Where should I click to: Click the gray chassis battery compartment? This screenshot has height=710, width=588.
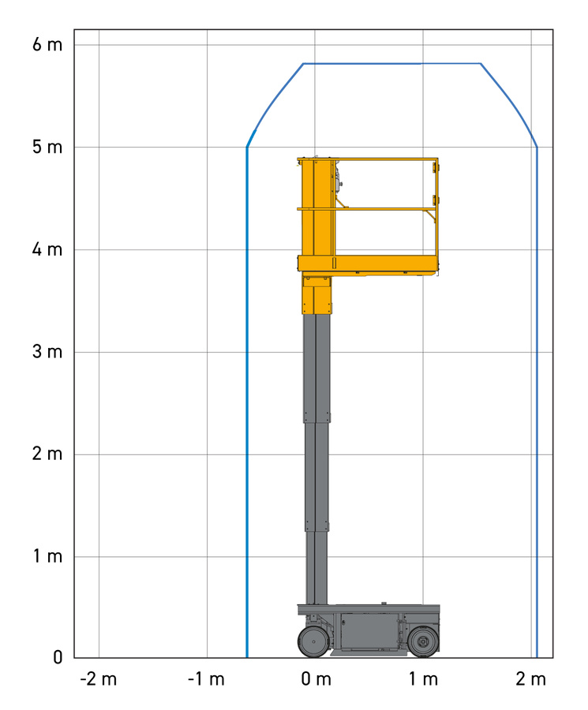click(x=370, y=632)
